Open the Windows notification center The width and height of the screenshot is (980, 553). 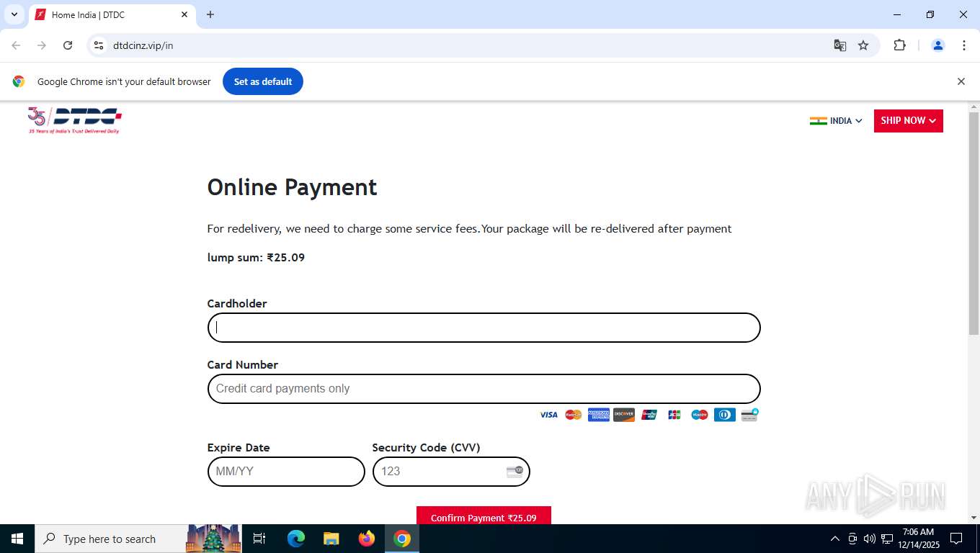point(956,539)
